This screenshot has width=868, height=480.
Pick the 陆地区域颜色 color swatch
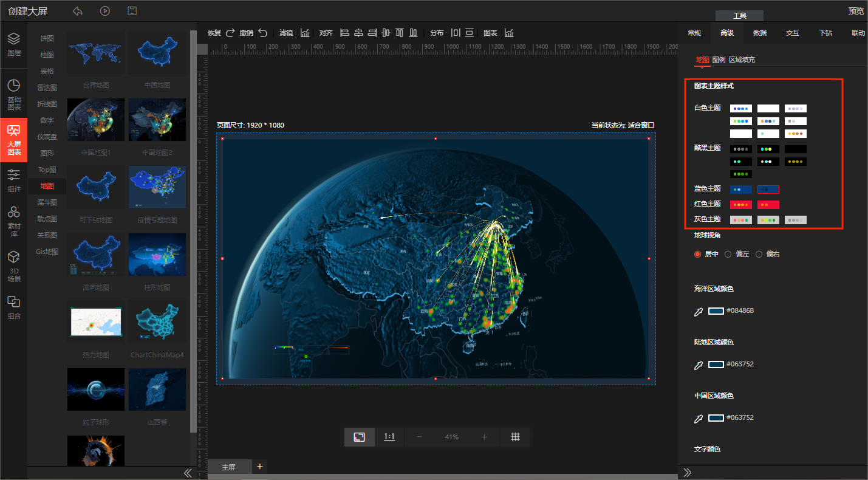click(x=716, y=365)
